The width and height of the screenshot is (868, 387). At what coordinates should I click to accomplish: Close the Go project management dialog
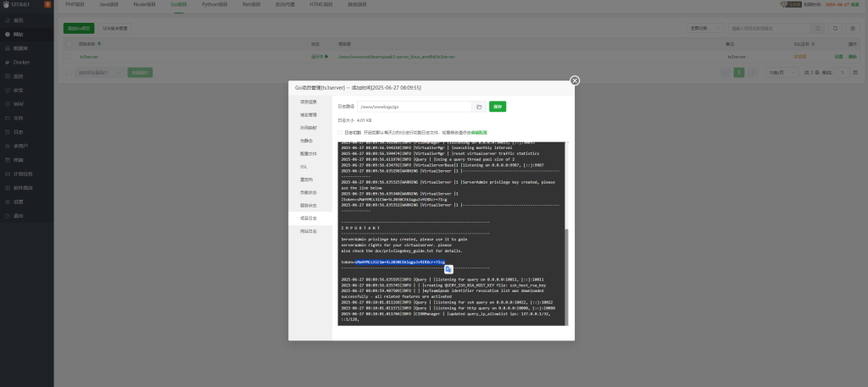click(x=574, y=80)
